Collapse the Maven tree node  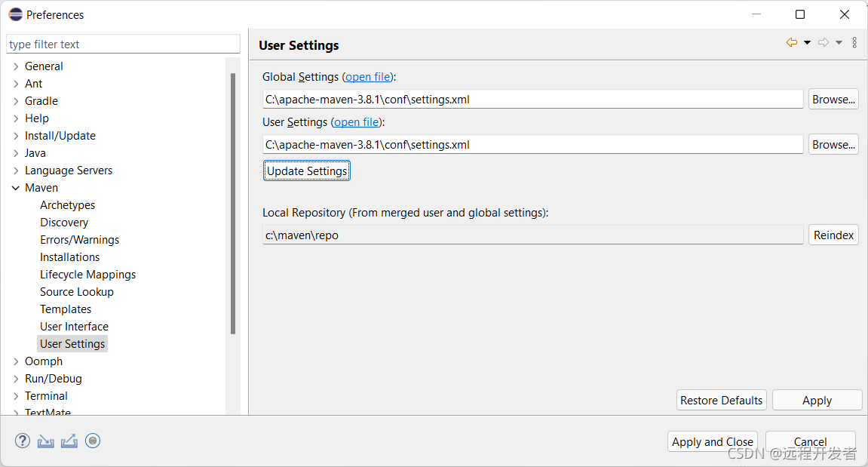[16, 188]
